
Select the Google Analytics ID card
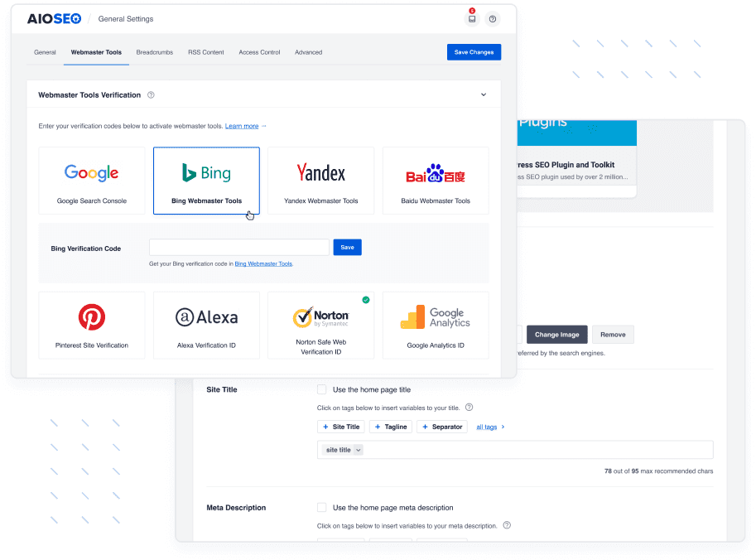[x=436, y=325]
